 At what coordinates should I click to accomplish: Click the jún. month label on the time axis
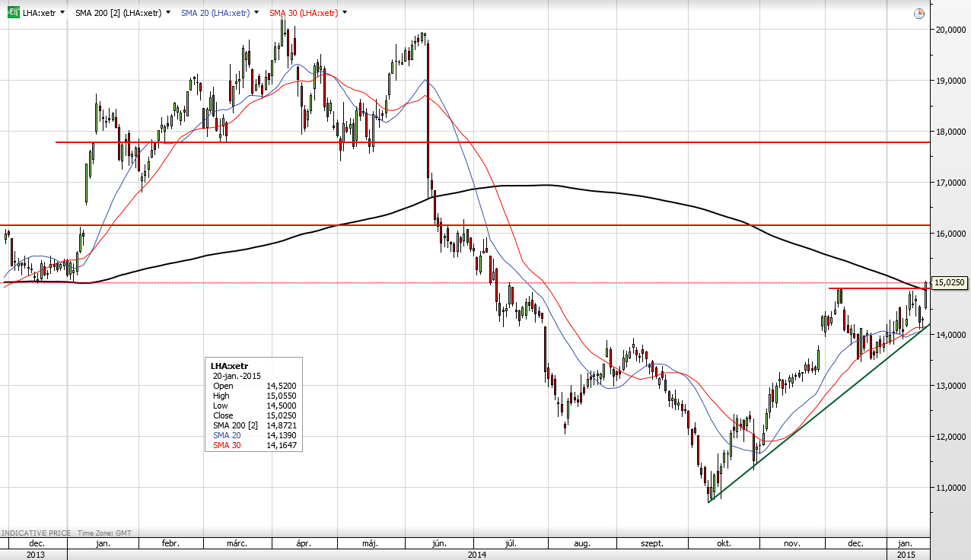438,543
